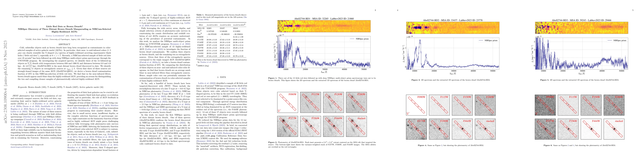This screenshot has height=167, width=644.
Task: Select RA value 3.537529 in Table 1
Action: (x=210, y=31)
